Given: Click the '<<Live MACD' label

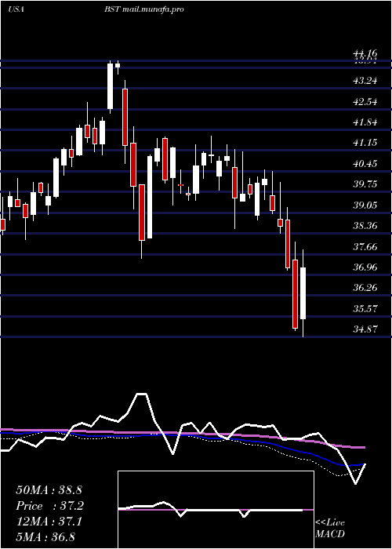Looking at the screenshot, I should [330, 529].
